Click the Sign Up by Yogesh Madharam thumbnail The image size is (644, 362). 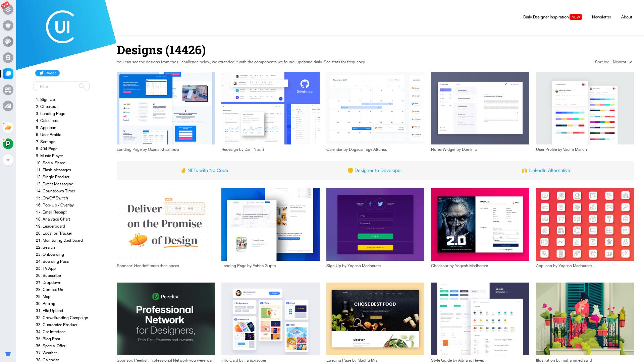(375, 224)
